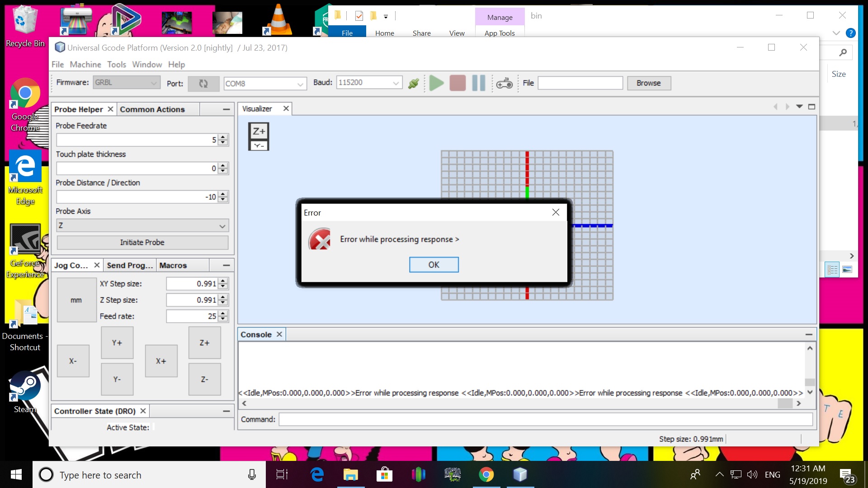Increase the Probe Feedrate stepper
This screenshot has height=488, width=868.
pyautogui.click(x=223, y=137)
